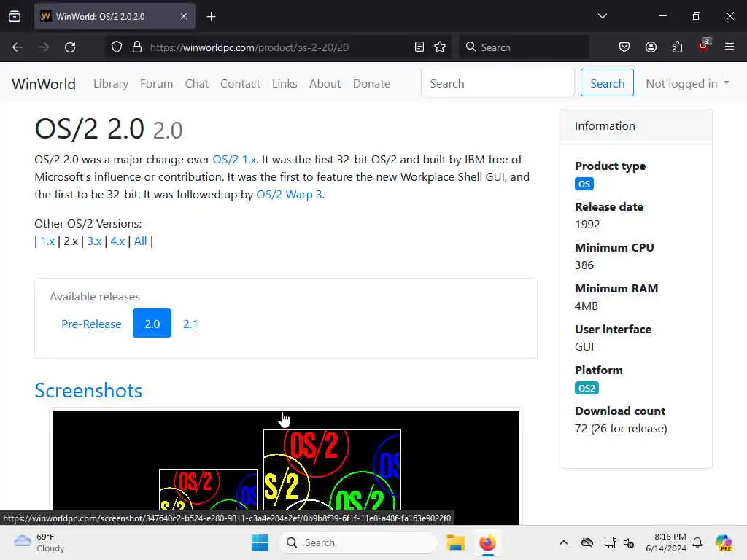
Task: Click the OS product type badge
Action: coord(584,184)
